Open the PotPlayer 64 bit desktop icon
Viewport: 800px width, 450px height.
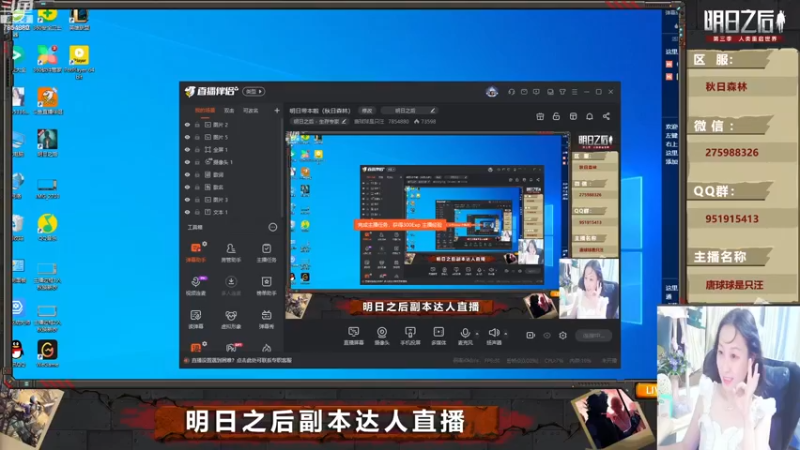79,62
